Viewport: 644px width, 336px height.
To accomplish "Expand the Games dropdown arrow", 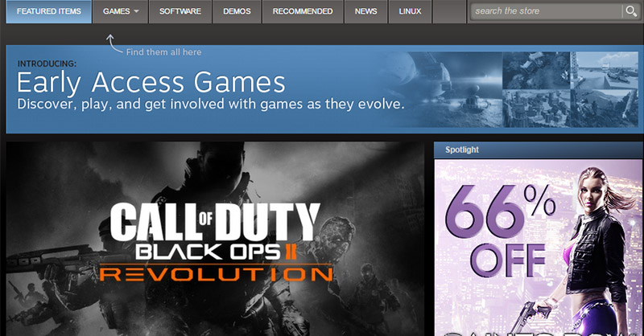I will point(136,12).
